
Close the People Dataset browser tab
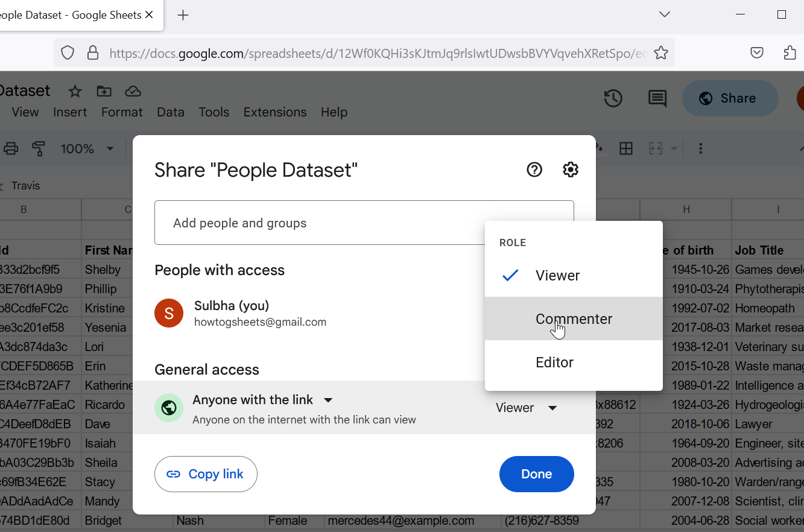pyautogui.click(x=150, y=15)
